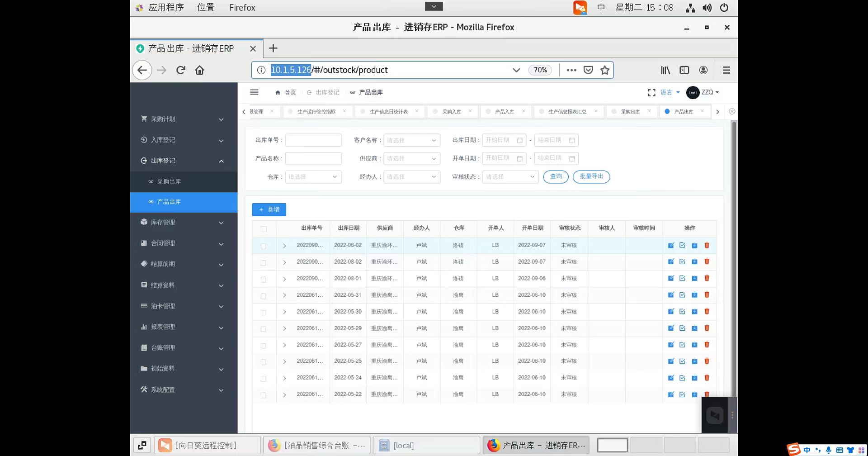Toggle the sidebar hamburger menu

pos(254,92)
